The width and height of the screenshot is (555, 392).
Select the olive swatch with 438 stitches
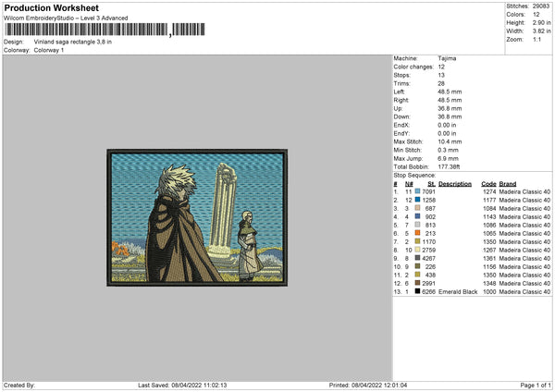pos(418,275)
